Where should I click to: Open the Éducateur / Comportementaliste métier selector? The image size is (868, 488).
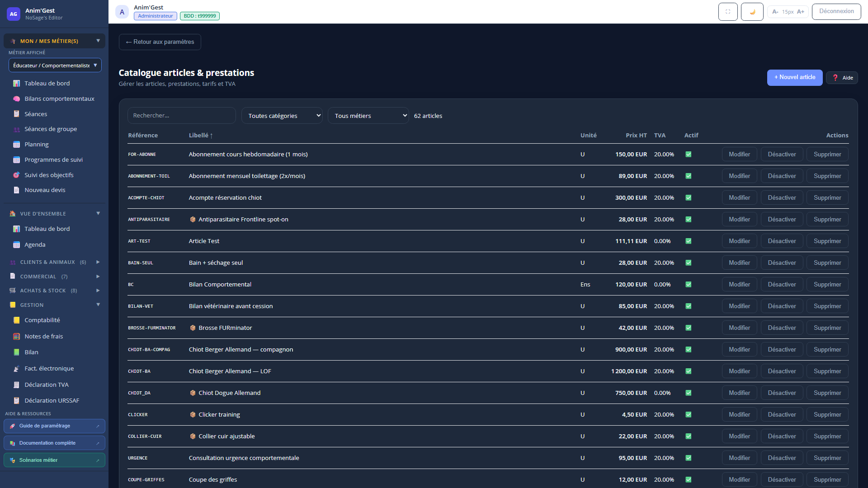[55, 65]
